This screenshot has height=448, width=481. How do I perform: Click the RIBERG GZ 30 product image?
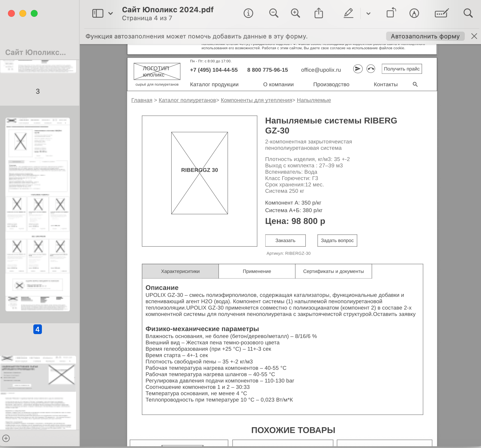click(x=199, y=173)
